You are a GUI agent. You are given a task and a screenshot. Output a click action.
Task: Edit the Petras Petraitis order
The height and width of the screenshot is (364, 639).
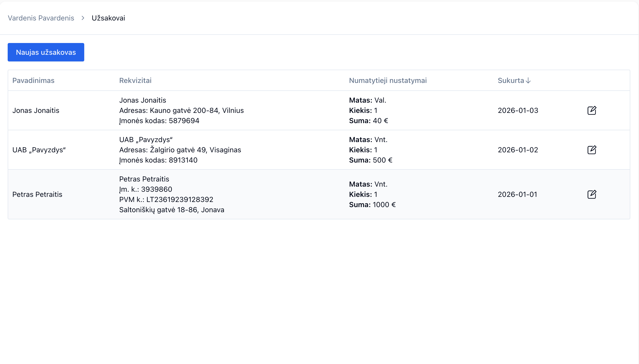click(592, 194)
